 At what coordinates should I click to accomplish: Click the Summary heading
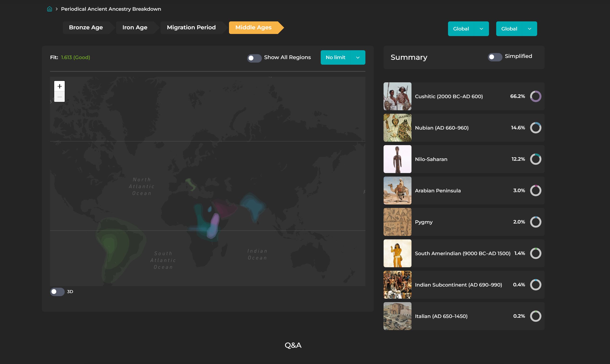pos(409,57)
